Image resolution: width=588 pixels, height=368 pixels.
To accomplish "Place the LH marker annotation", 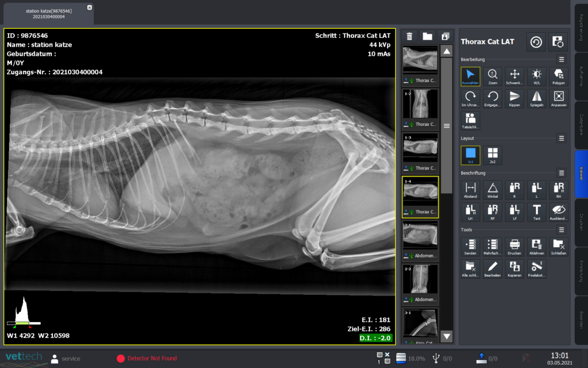I will (x=470, y=212).
